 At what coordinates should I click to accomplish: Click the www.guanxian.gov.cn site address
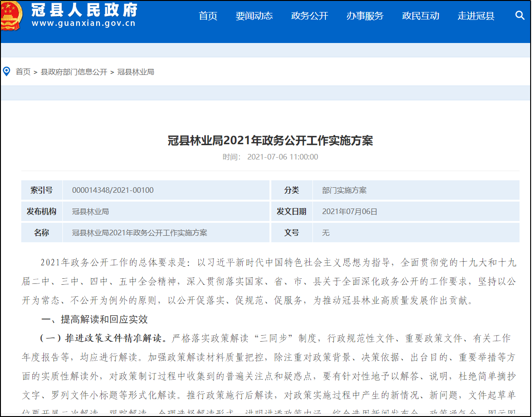pyautogui.click(x=84, y=24)
